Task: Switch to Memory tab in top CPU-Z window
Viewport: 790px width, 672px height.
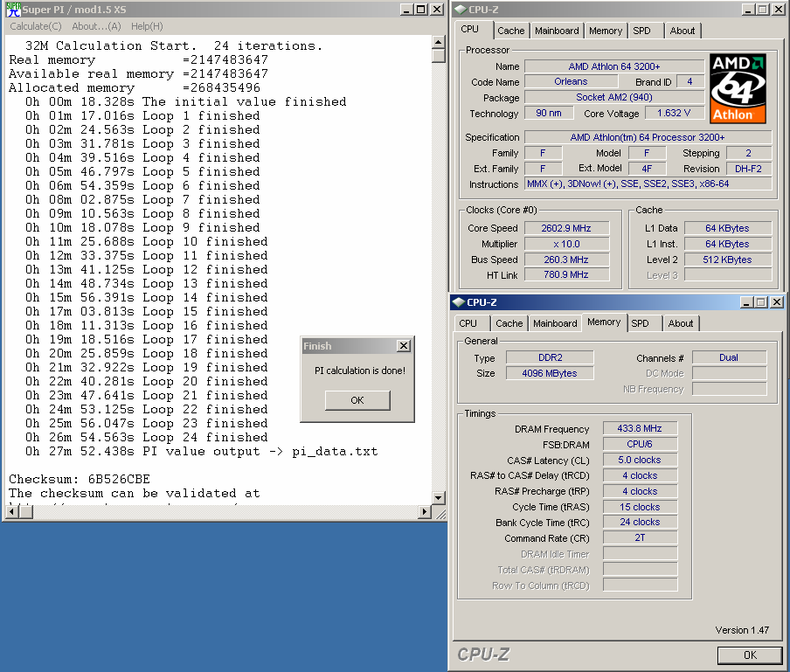Action: click(x=606, y=31)
